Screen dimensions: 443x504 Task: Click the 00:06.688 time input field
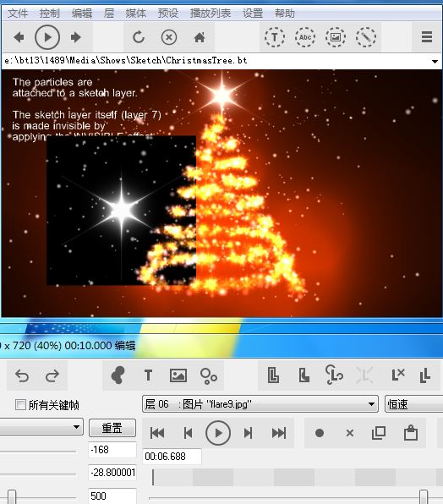tap(172, 457)
